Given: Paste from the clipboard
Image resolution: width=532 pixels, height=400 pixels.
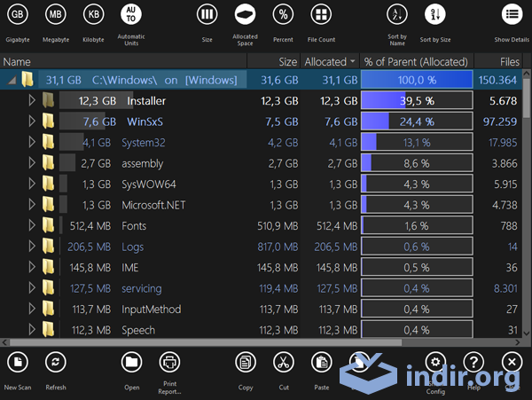Looking at the screenshot, I should [x=322, y=363].
